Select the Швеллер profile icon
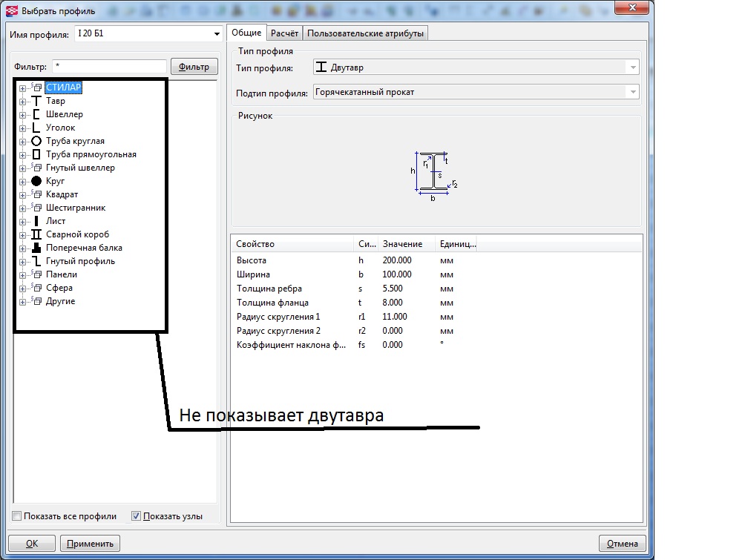This screenshot has width=748, height=560. click(36, 114)
